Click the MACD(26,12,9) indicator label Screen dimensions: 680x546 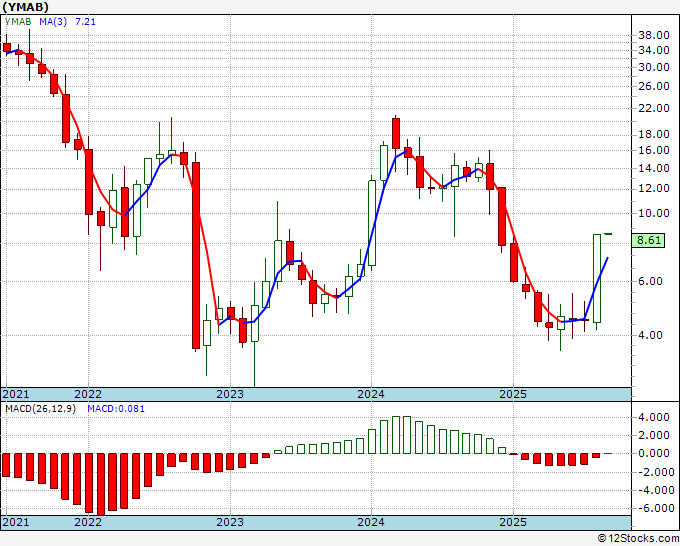(40, 409)
